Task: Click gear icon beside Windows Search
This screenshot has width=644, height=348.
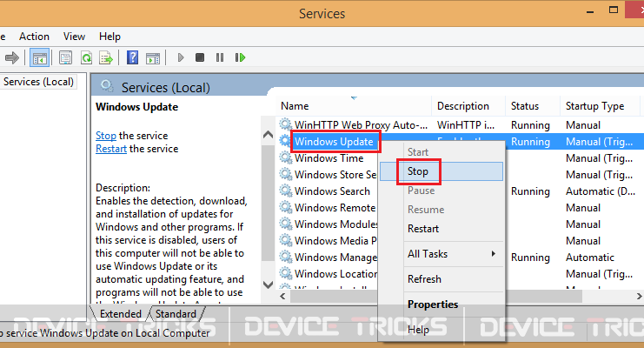Action: tap(285, 191)
